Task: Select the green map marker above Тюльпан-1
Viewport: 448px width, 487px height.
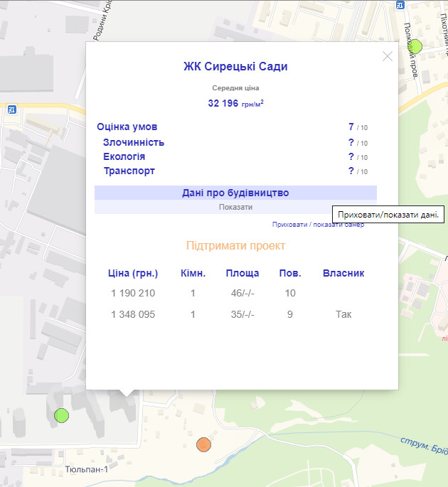Action: pyautogui.click(x=62, y=414)
